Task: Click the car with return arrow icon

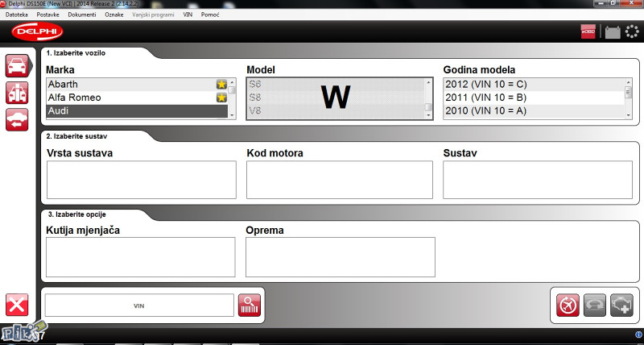Action: click(x=17, y=119)
